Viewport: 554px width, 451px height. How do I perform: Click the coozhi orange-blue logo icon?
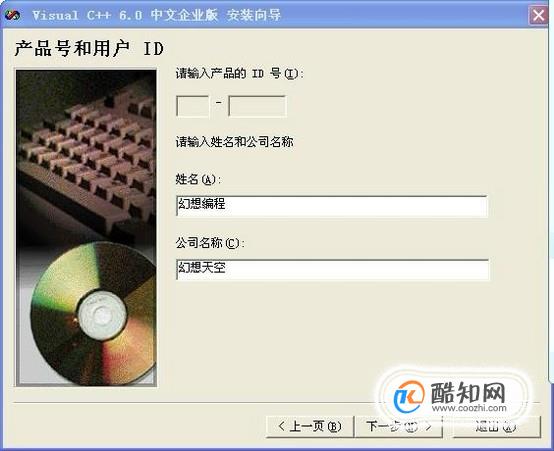(x=408, y=396)
